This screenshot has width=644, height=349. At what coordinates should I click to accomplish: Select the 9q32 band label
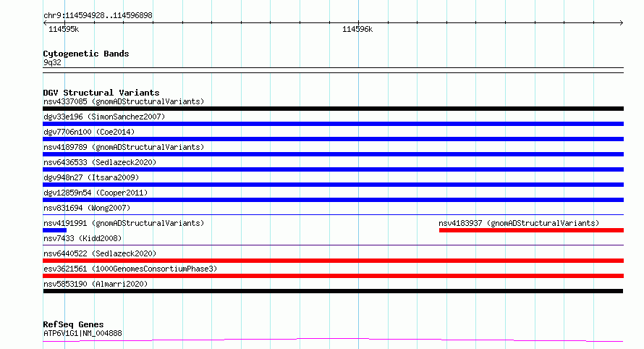[52, 62]
